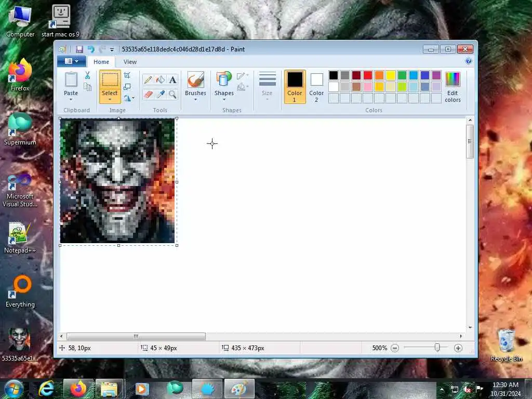Open Edit colors dialog
Screen dimensions: 532x399
click(453, 87)
